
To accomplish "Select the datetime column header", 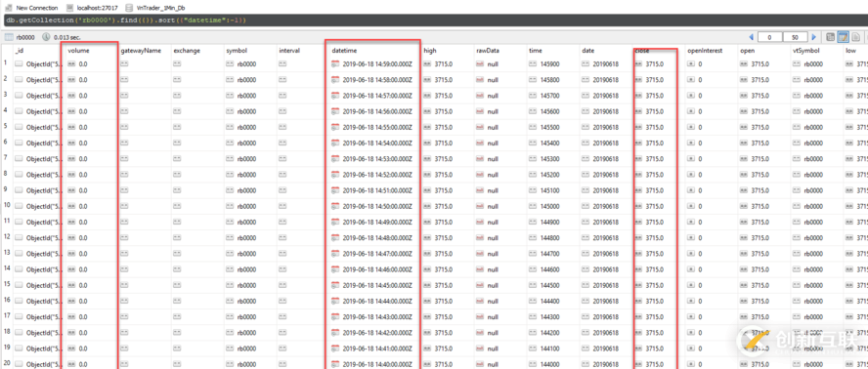I will (344, 51).
